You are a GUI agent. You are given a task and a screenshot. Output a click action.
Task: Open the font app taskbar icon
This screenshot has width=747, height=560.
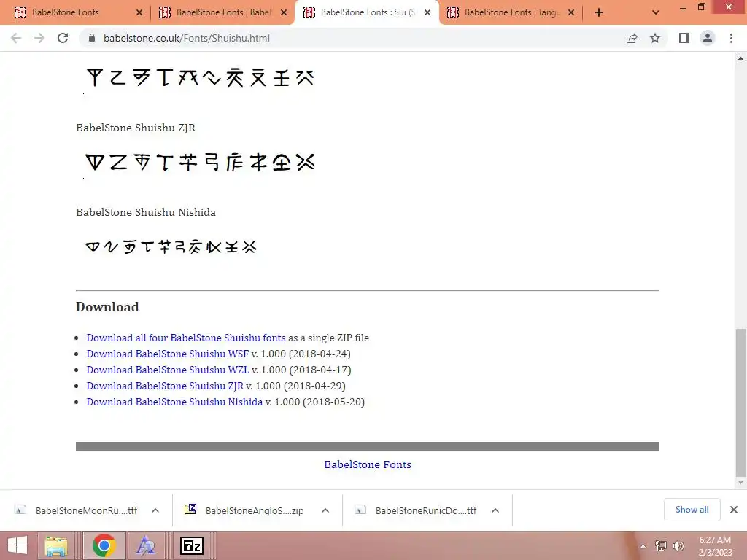(145, 545)
